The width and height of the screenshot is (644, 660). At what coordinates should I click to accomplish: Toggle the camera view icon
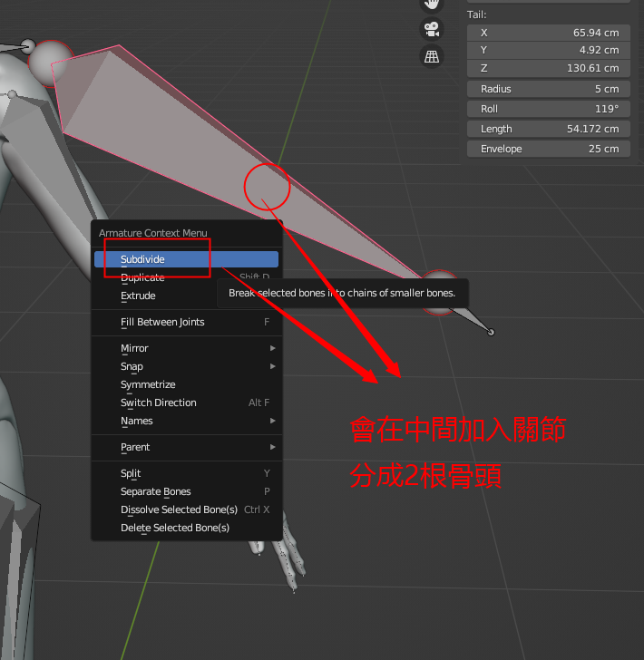[x=433, y=29]
